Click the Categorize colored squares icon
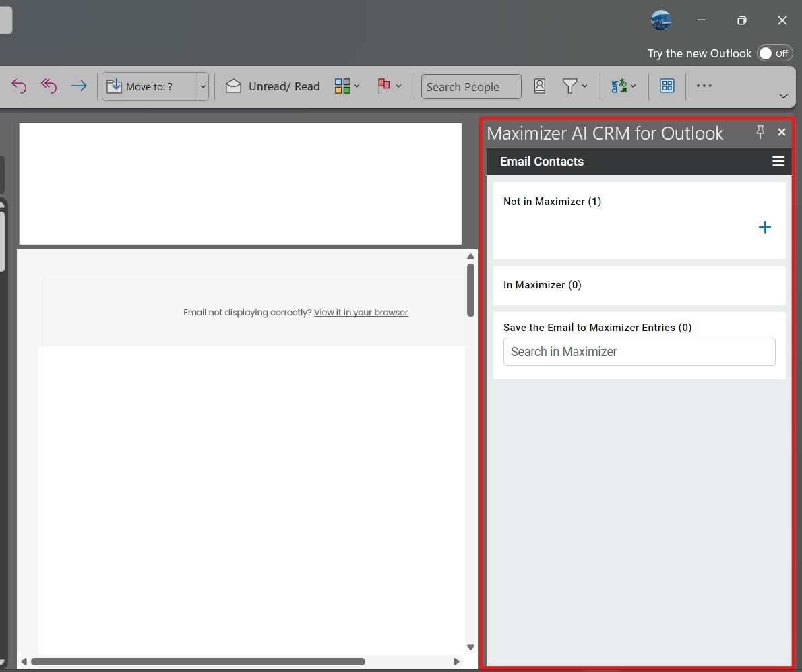 click(342, 86)
